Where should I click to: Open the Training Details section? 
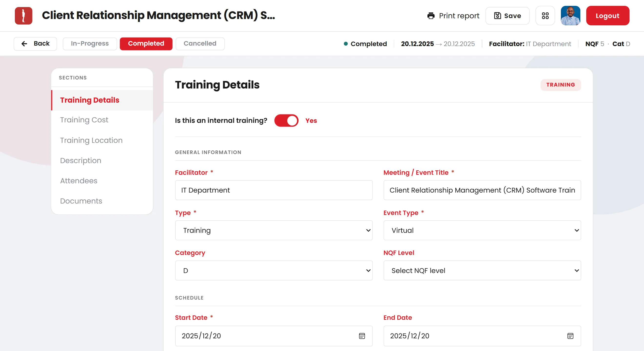pos(102,100)
